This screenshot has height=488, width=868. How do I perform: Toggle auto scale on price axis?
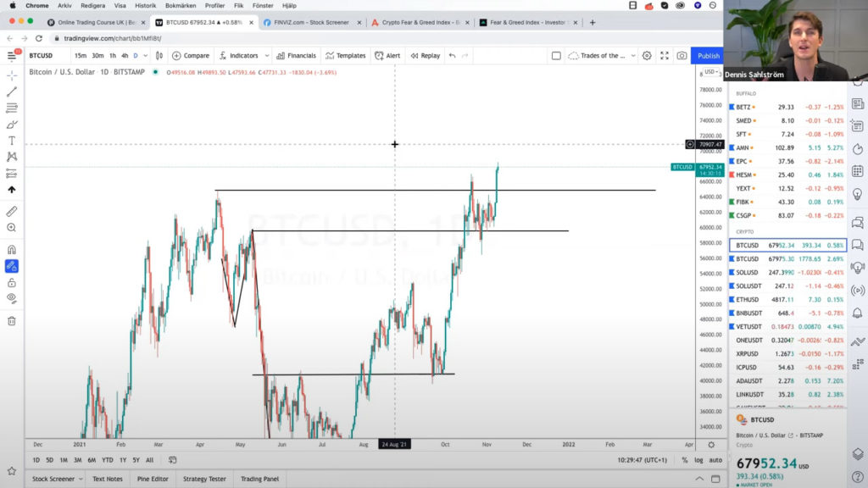715,460
